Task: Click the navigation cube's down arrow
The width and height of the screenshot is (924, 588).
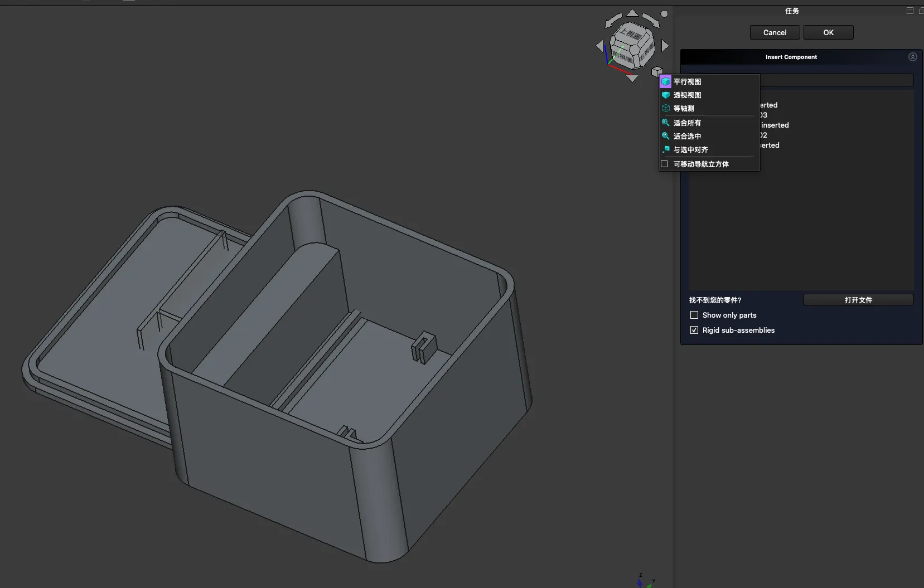Action: tap(632, 79)
